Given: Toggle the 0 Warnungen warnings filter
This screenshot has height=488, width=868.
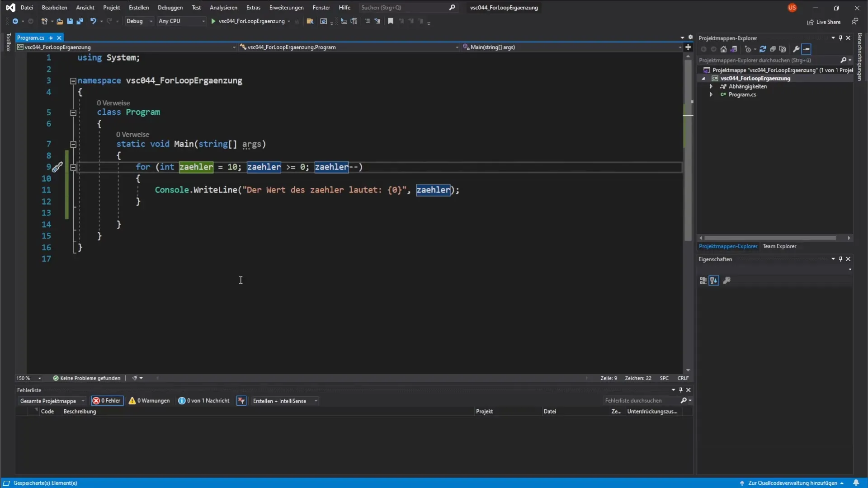Looking at the screenshot, I should [149, 401].
